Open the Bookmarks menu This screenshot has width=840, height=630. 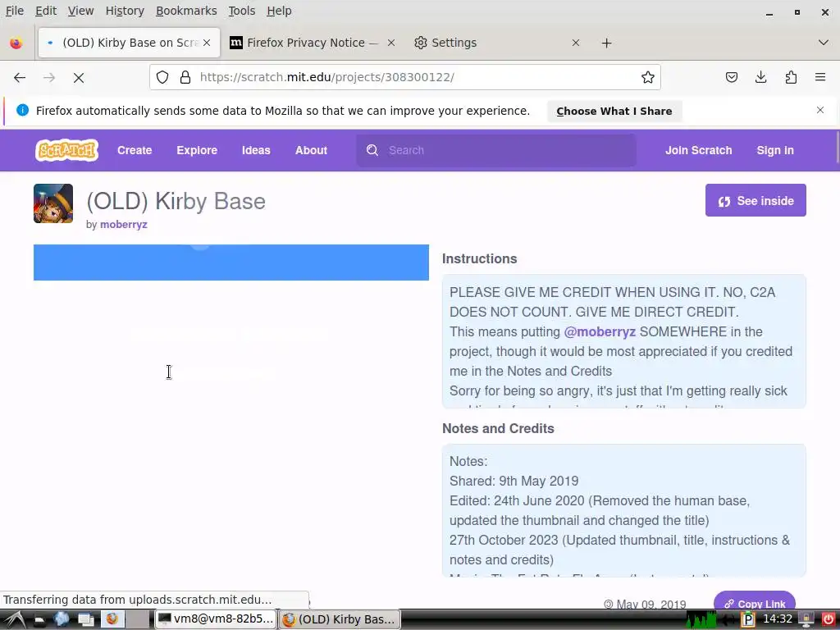coord(186,11)
